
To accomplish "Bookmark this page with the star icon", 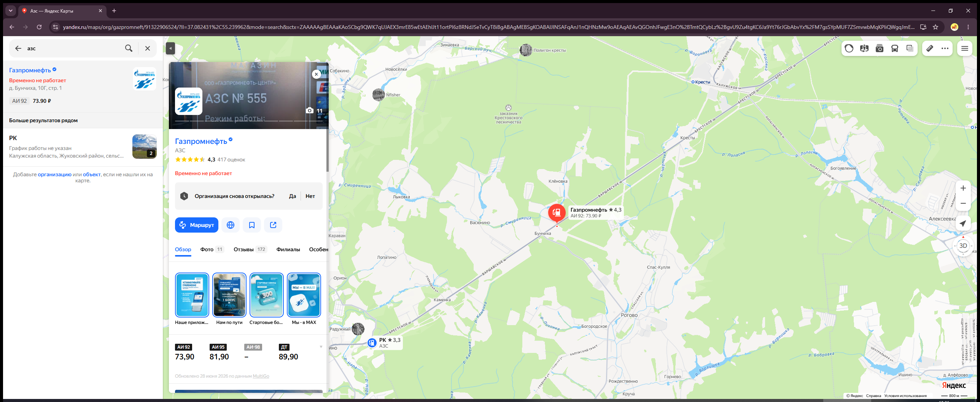I will tap(935, 27).
